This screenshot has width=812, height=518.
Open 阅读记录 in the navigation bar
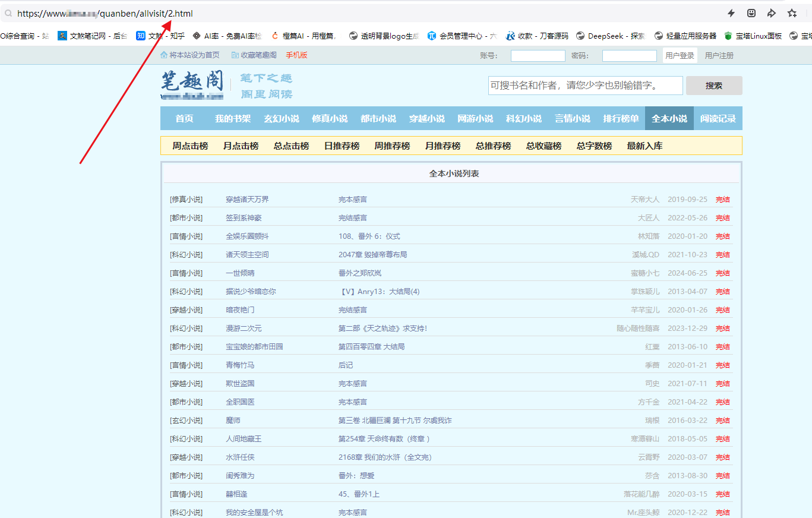pyautogui.click(x=718, y=118)
